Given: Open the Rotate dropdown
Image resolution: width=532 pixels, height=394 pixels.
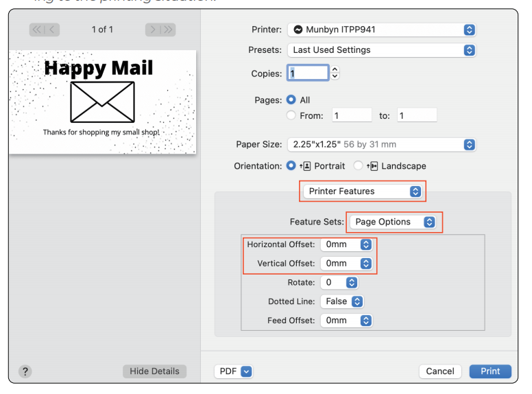Looking at the screenshot, I should [339, 282].
